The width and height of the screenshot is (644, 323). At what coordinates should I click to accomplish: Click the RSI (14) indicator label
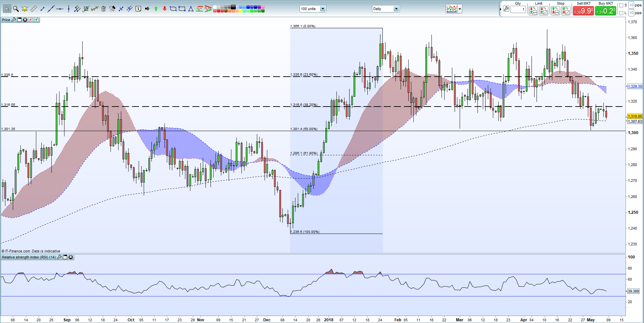click(x=29, y=257)
